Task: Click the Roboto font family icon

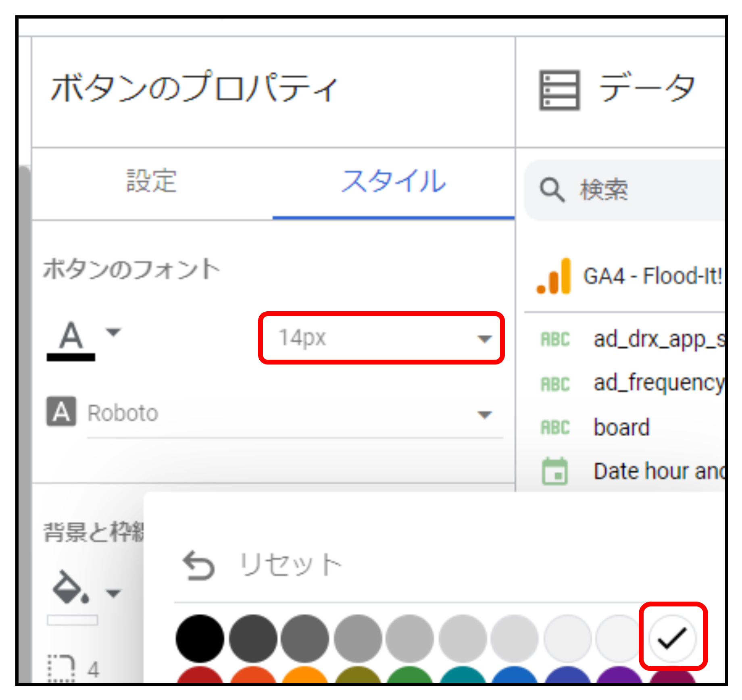Action: pyautogui.click(x=61, y=412)
